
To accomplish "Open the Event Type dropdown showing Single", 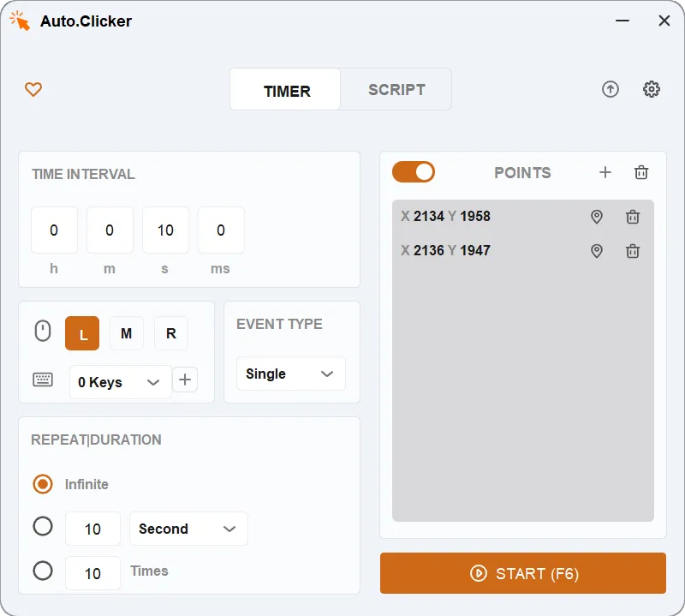I will pyautogui.click(x=291, y=374).
